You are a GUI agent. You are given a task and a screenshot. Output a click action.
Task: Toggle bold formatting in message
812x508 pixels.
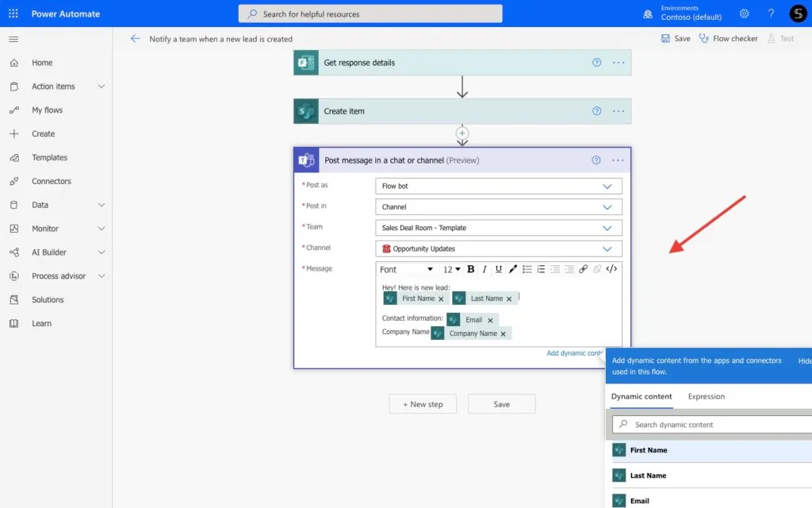click(471, 269)
